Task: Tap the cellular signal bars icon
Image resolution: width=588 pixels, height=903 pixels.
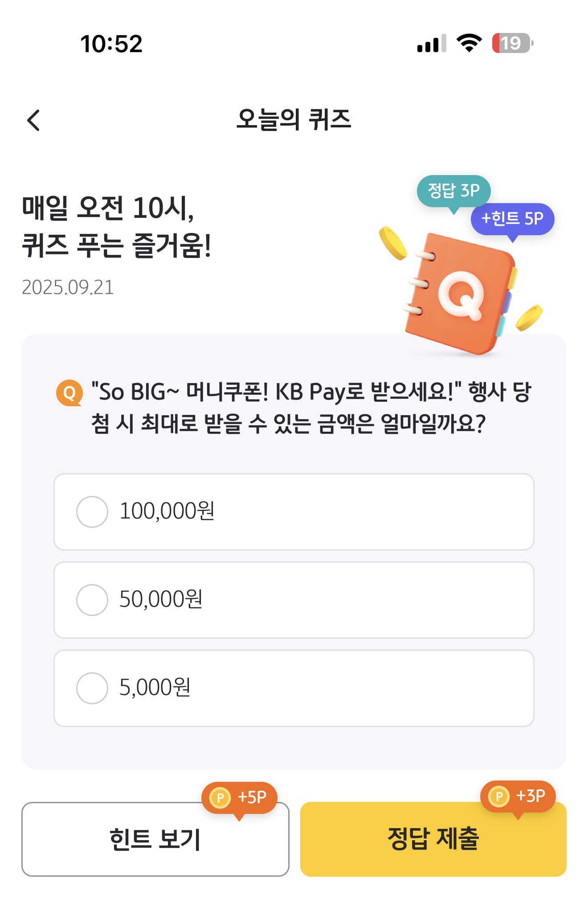Action: pyautogui.click(x=432, y=44)
